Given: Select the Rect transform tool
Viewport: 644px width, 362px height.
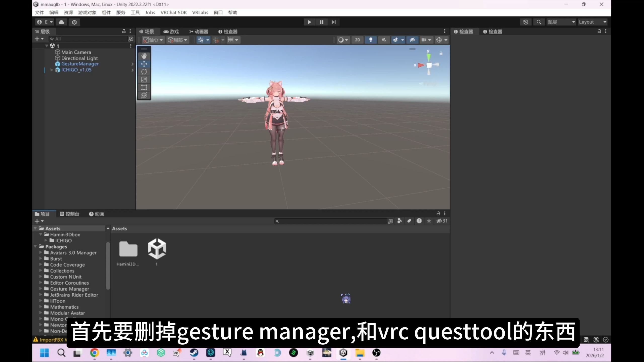Looking at the screenshot, I should [144, 87].
